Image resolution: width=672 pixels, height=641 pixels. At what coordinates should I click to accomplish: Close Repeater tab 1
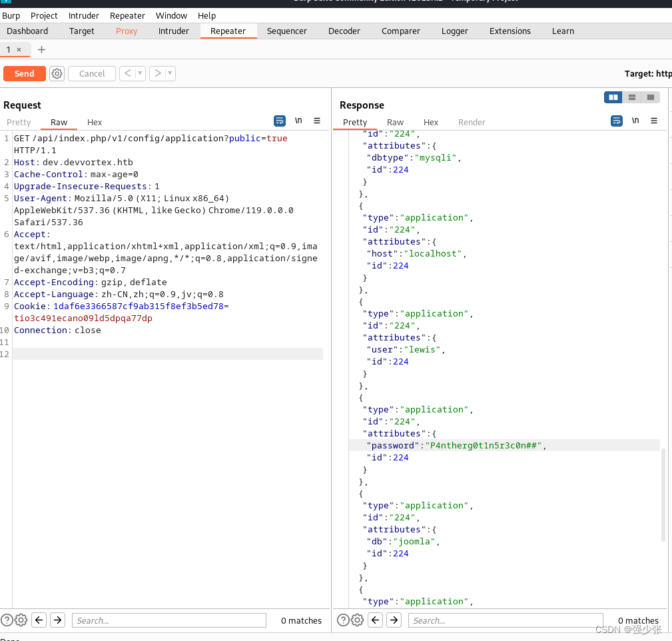coord(19,50)
